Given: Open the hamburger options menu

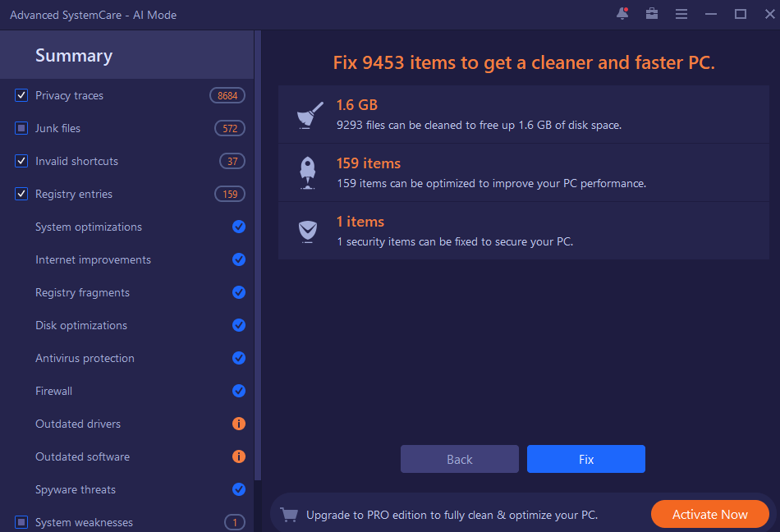Looking at the screenshot, I should point(681,14).
